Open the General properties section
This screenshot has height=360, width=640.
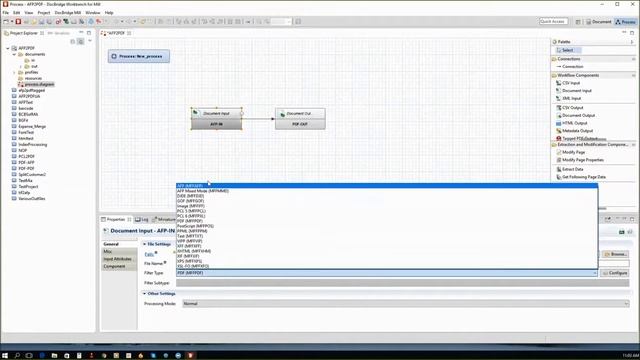tap(119, 244)
